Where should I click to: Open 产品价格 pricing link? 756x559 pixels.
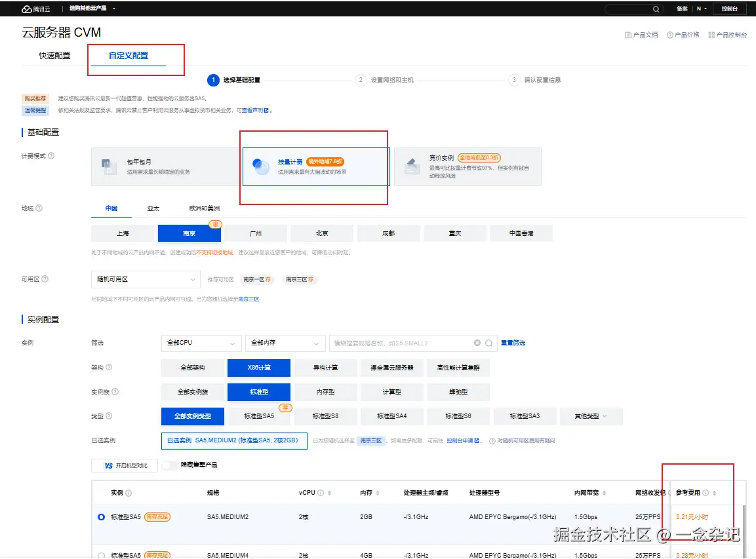pyautogui.click(x=683, y=35)
